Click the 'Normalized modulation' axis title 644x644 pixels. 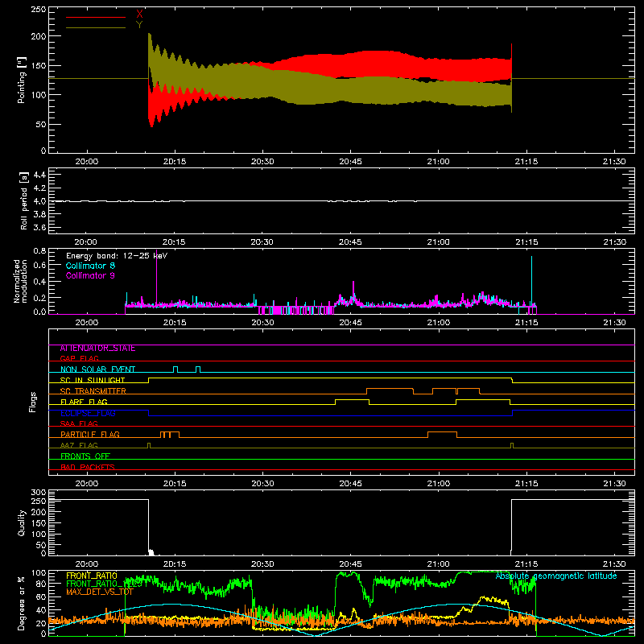pyautogui.click(x=20, y=281)
